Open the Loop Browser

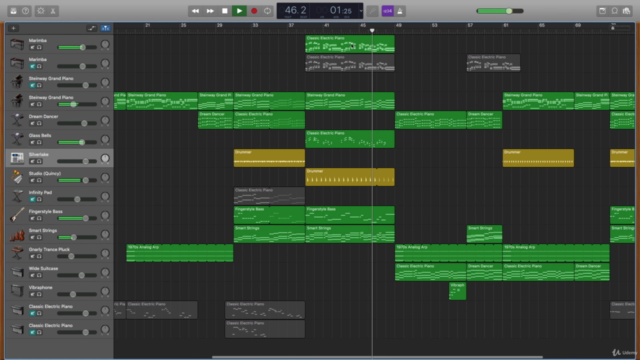pyautogui.click(x=614, y=11)
